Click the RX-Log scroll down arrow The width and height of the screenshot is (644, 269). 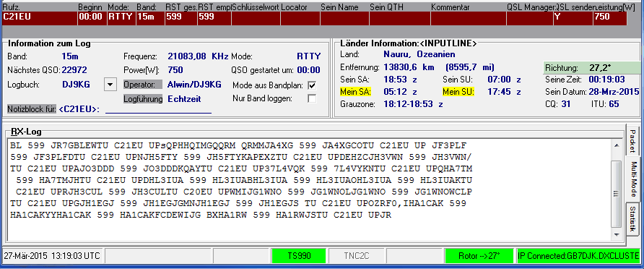tap(616, 234)
